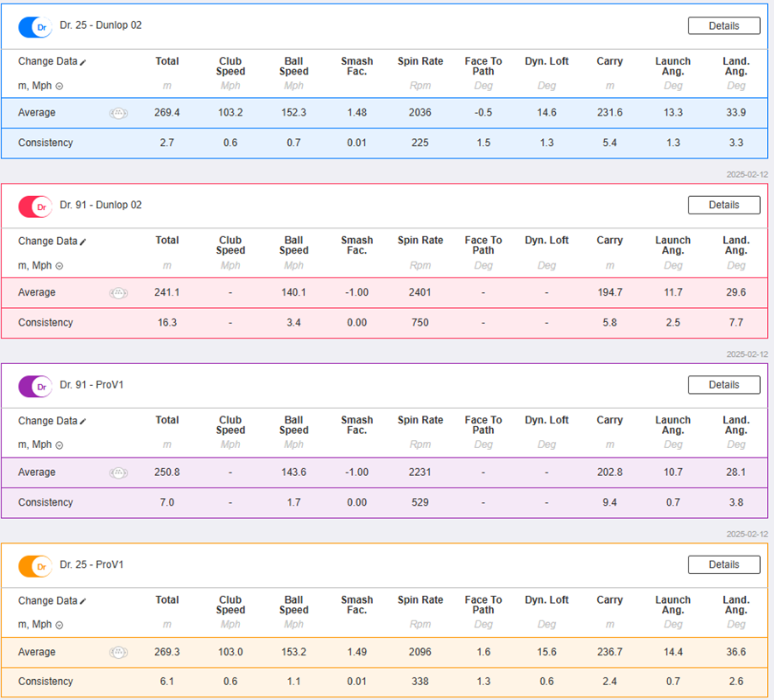Click the Change Data pencil in Dr. 91 - ProV1

[x=83, y=421]
